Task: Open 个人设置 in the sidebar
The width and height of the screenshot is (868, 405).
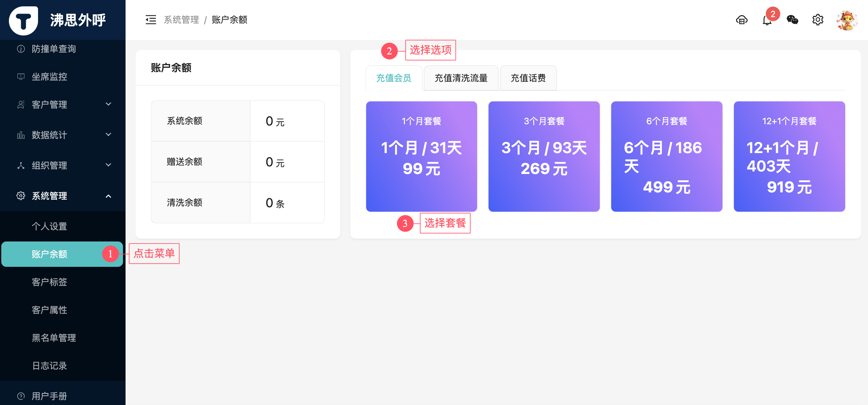Action: pyautogui.click(x=49, y=226)
